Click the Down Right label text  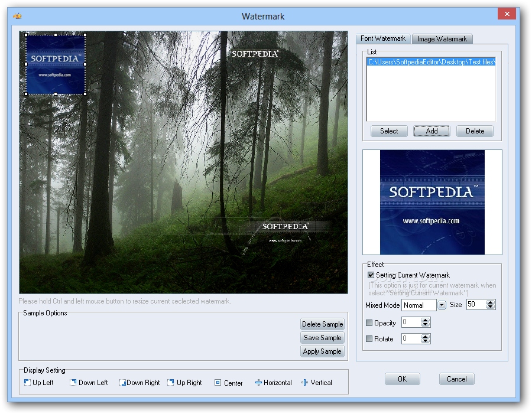(143, 383)
